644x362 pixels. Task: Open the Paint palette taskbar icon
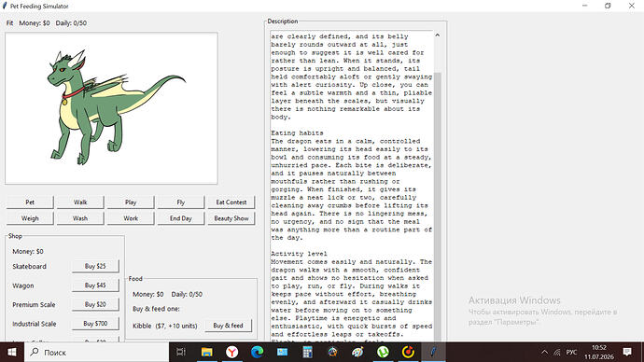pos(357,352)
